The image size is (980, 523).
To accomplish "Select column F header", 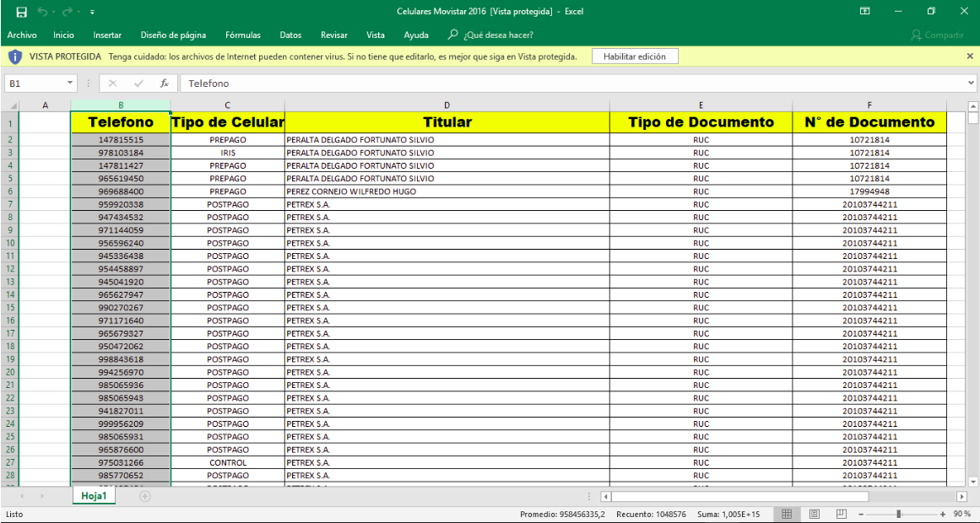I will tap(869, 105).
